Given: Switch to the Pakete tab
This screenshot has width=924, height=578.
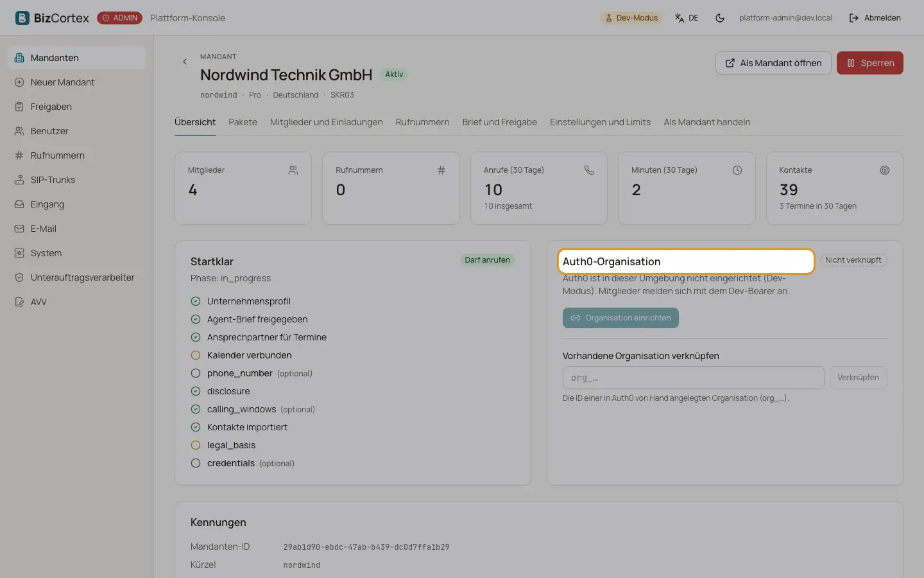Looking at the screenshot, I should coord(243,122).
